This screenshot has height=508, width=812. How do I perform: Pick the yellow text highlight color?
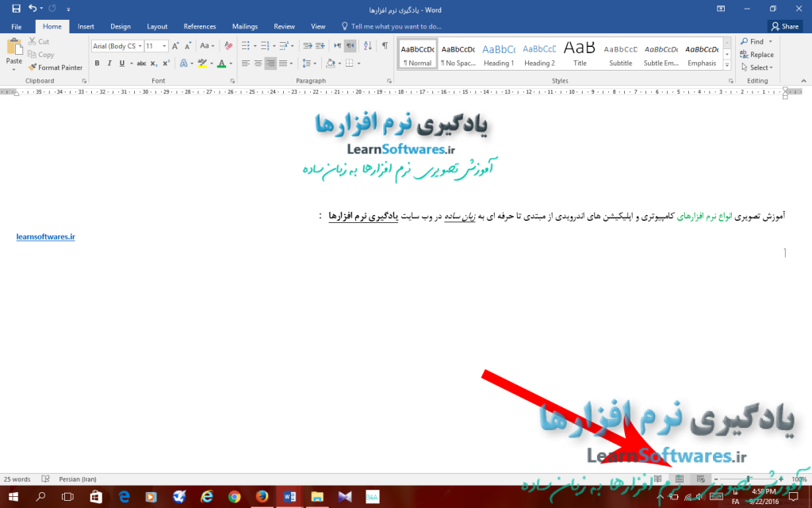tap(202, 63)
